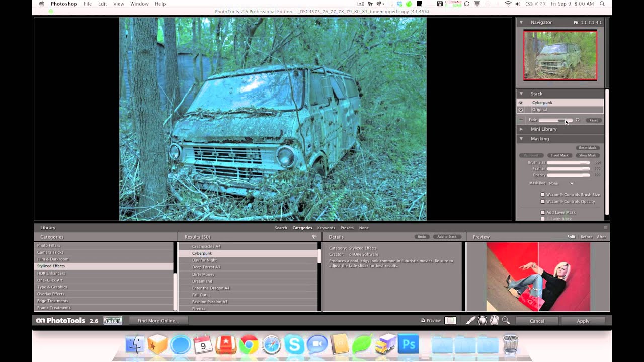Click the Results filter icon
644x362 pixels.
(314, 237)
